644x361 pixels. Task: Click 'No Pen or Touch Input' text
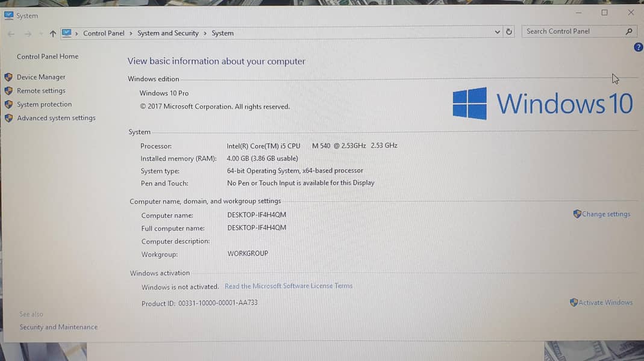click(x=261, y=183)
